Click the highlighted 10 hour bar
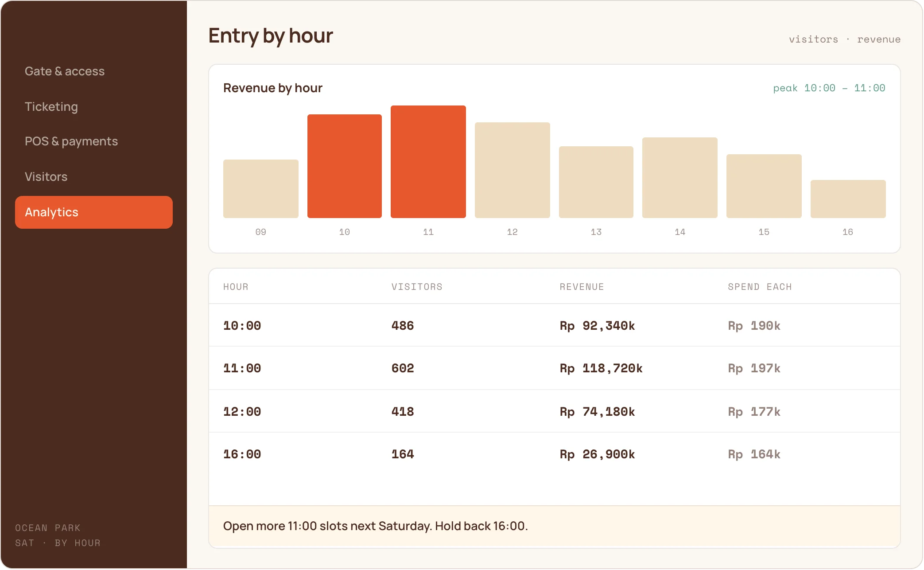This screenshot has width=924, height=570. click(x=345, y=166)
